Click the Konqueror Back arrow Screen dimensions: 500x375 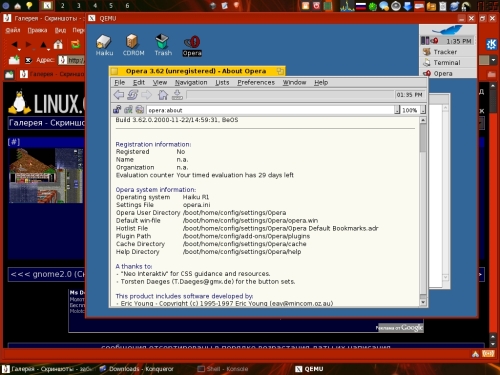point(14,44)
